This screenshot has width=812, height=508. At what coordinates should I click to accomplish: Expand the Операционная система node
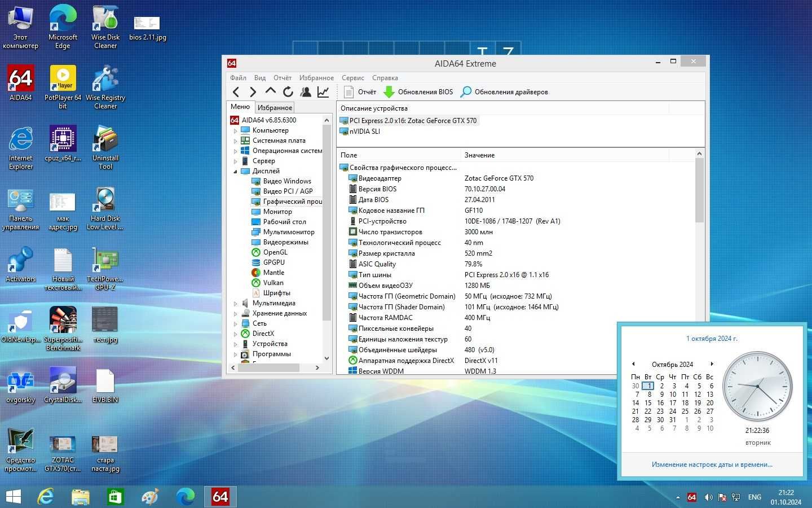click(236, 151)
